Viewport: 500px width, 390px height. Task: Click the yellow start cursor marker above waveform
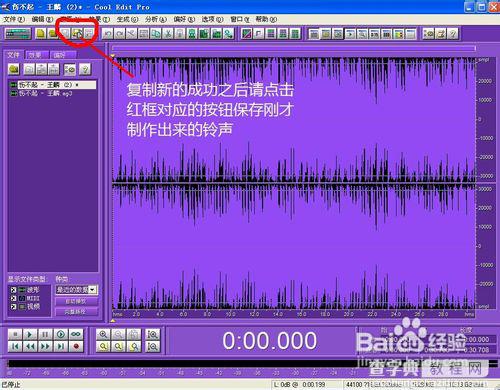coord(113,56)
